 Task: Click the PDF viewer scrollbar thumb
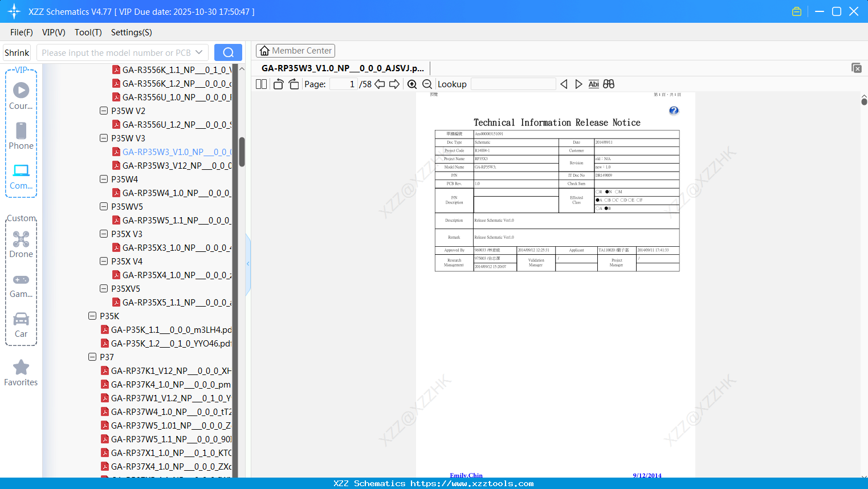864,102
